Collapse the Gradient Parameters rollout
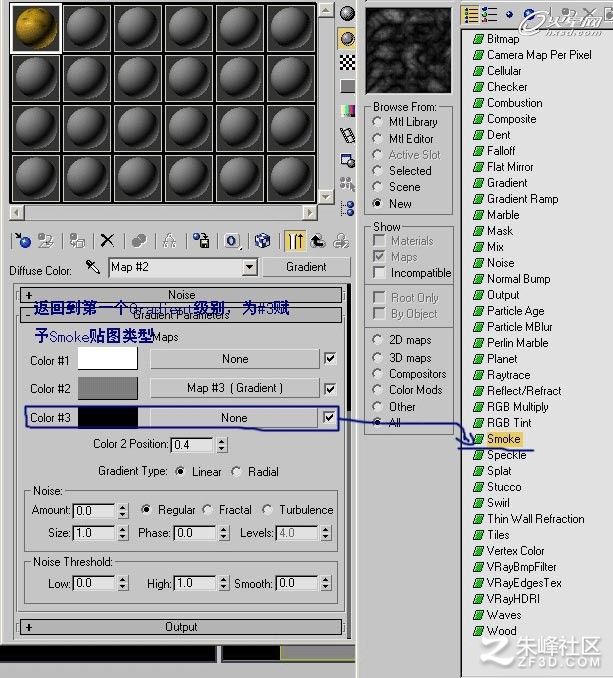The height and width of the screenshot is (678, 613). pos(181,315)
